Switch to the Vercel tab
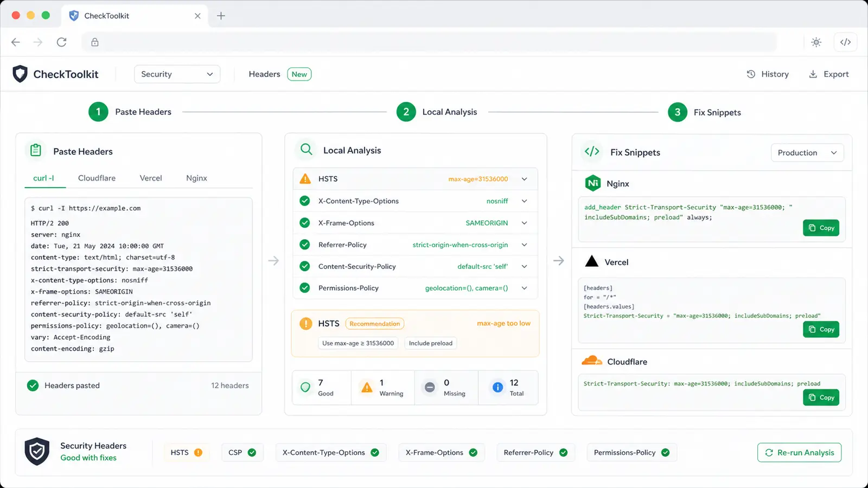 tap(151, 178)
